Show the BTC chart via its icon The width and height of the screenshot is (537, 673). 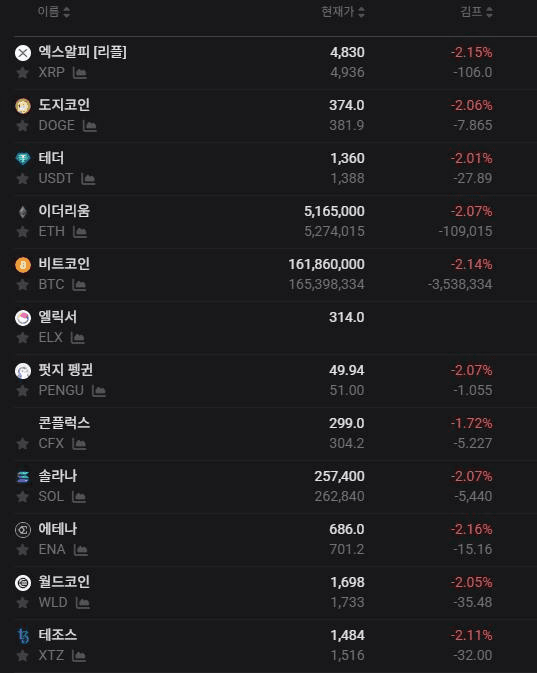tap(79, 285)
